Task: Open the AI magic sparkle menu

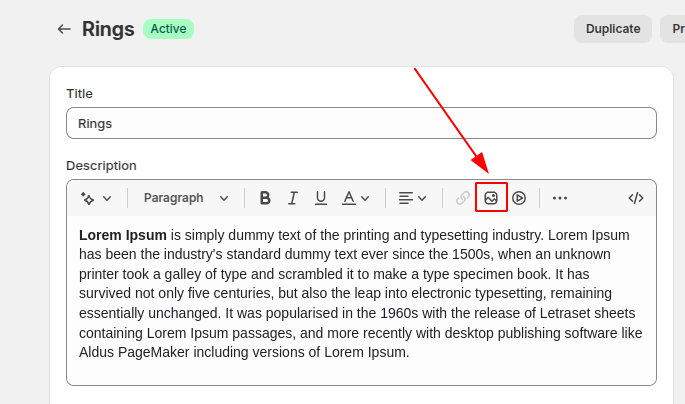Action: [x=96, y=198]
